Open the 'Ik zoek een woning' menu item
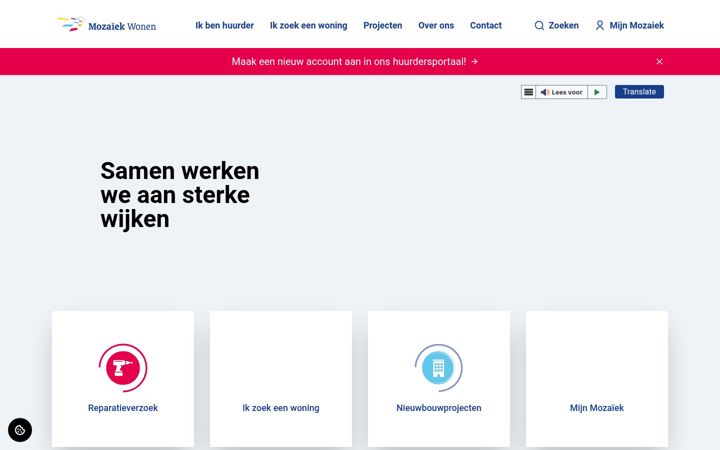Screen dimensions: 720x450 [x=309, y=25]
